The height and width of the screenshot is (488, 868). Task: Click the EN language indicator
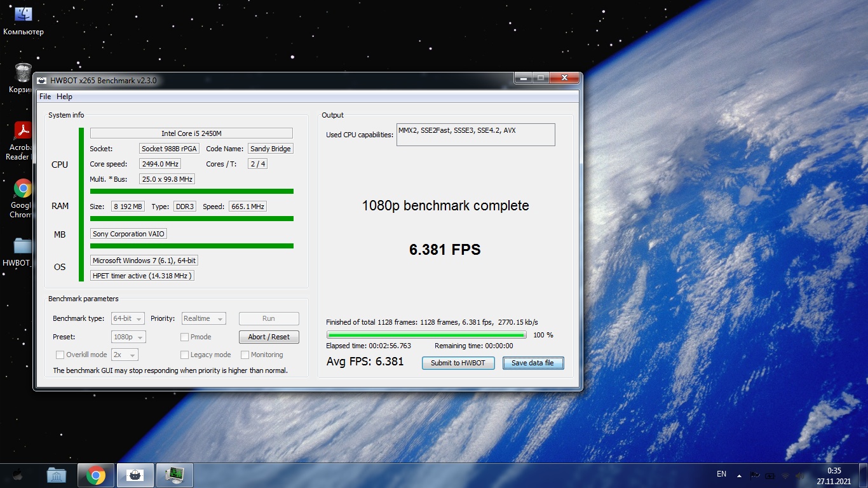pos(721,474)
